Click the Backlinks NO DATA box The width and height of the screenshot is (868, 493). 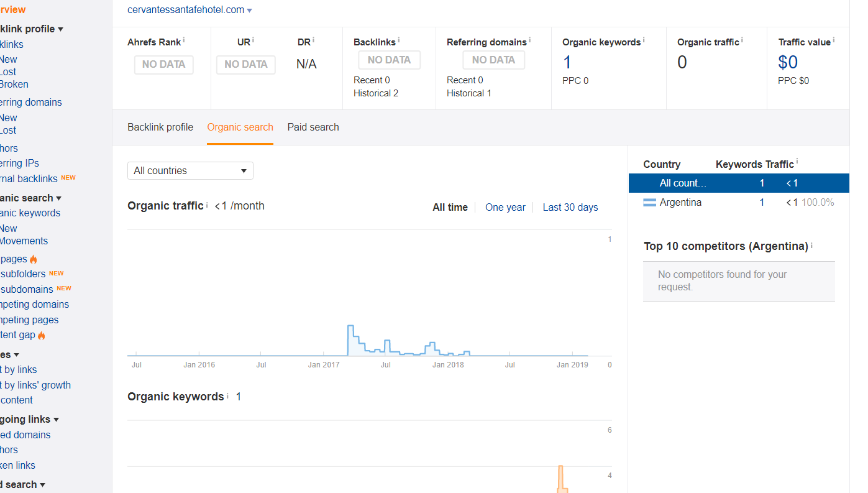(389, 60)
